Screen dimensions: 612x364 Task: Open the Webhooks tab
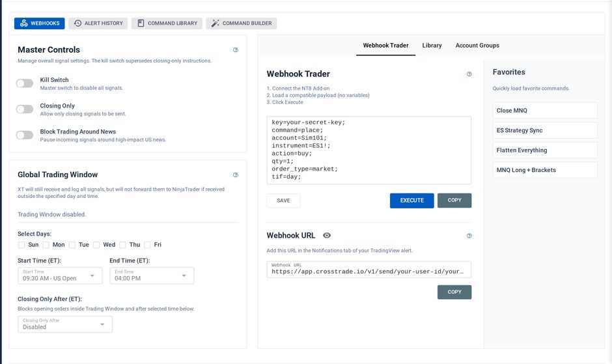coord(40,23)
